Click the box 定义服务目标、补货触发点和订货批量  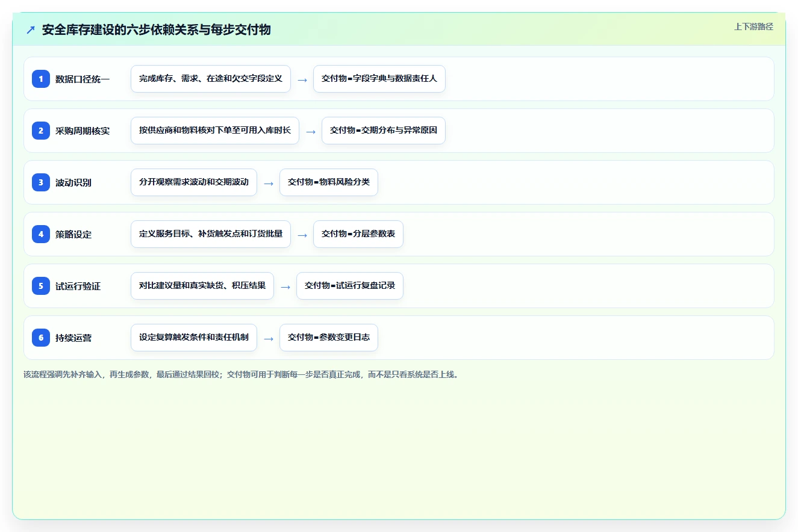211,234
